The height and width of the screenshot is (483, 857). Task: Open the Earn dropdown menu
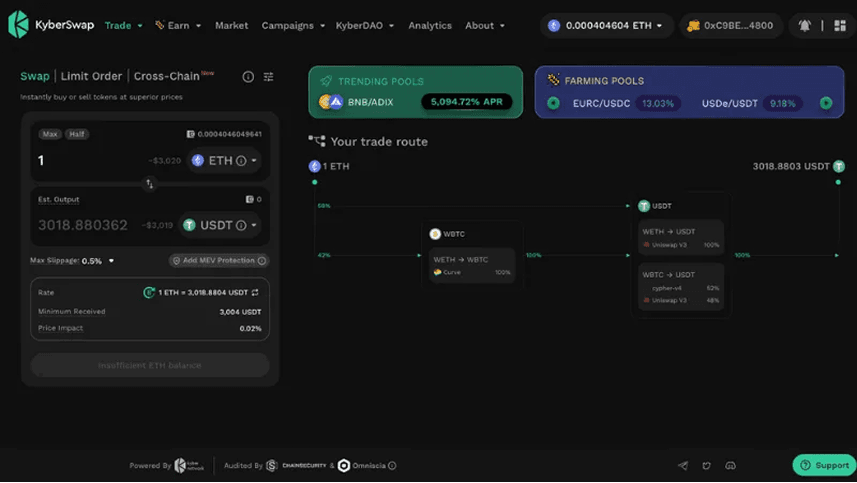[x=178, y=26]
